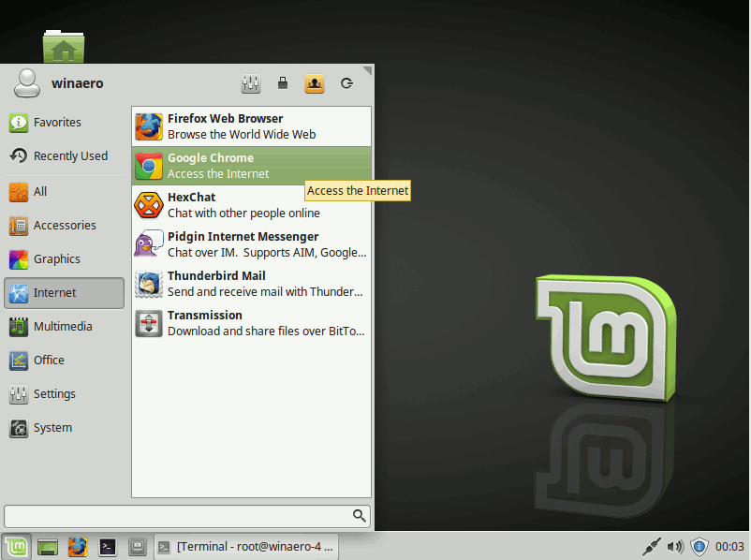Open the Graphics category

pos(65,259)
